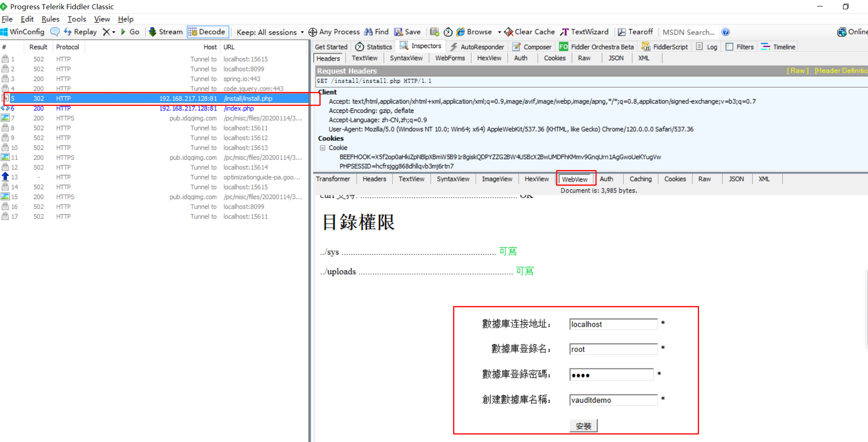Select session 3 spring.io:443 row

pos(155,79)
